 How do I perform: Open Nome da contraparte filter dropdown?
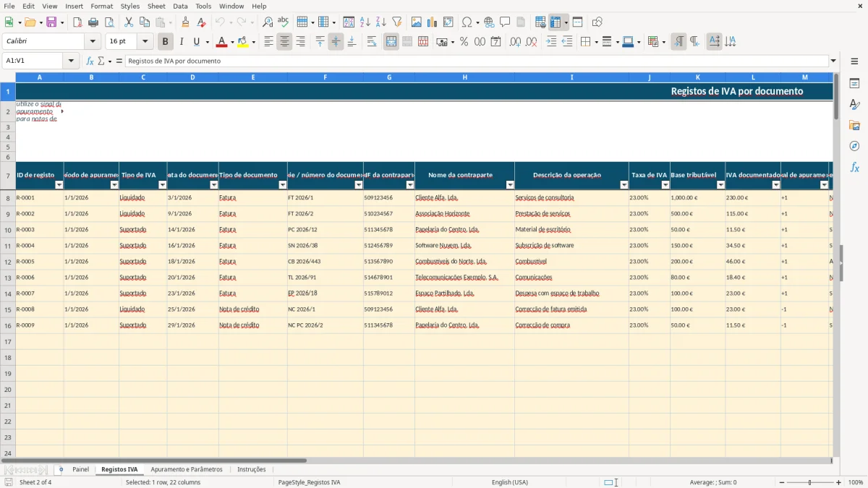[x=509, y=185]
